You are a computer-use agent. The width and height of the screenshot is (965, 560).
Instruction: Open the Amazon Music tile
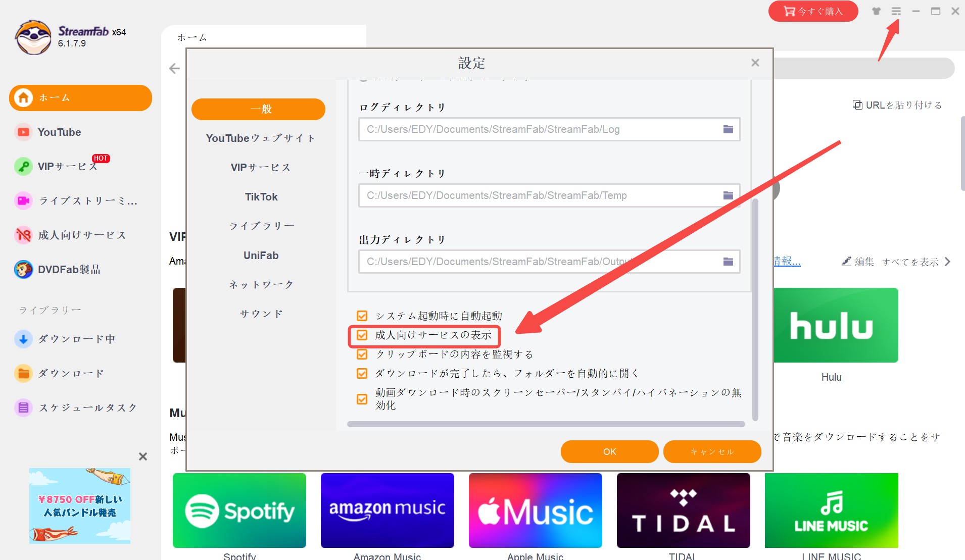388,511
